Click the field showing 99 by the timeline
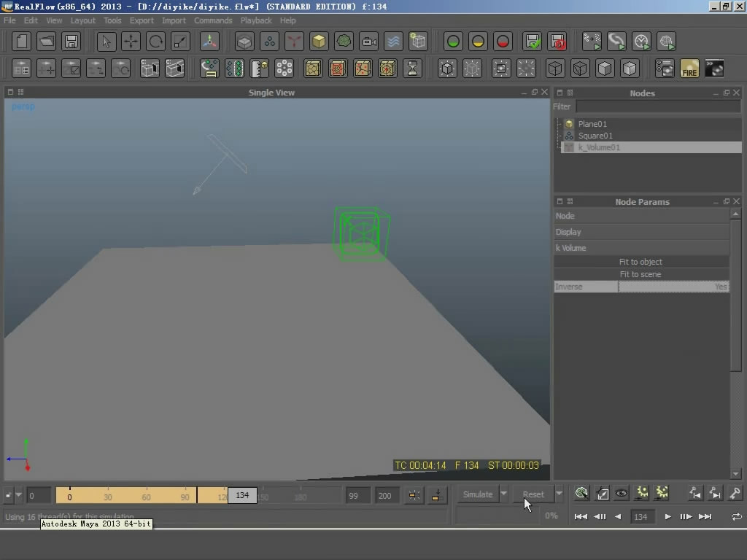Image resolution: width=747 pixels, height=560 pixels. 358,496
